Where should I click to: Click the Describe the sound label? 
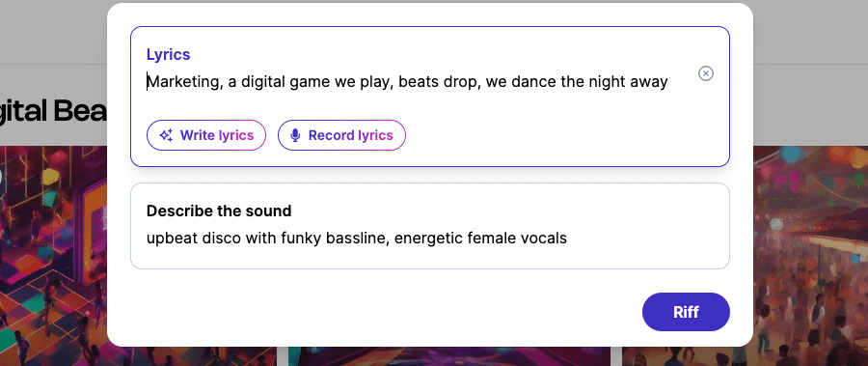219,211
